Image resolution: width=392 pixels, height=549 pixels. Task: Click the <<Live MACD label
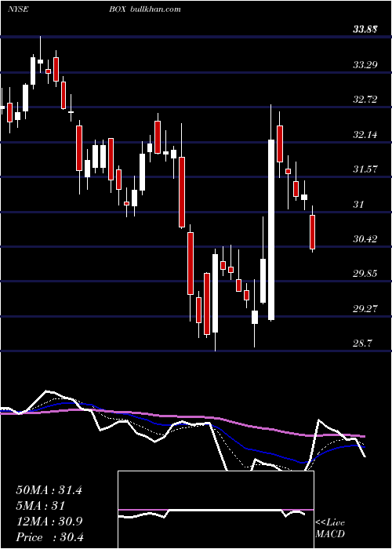[x=330, y=528]
